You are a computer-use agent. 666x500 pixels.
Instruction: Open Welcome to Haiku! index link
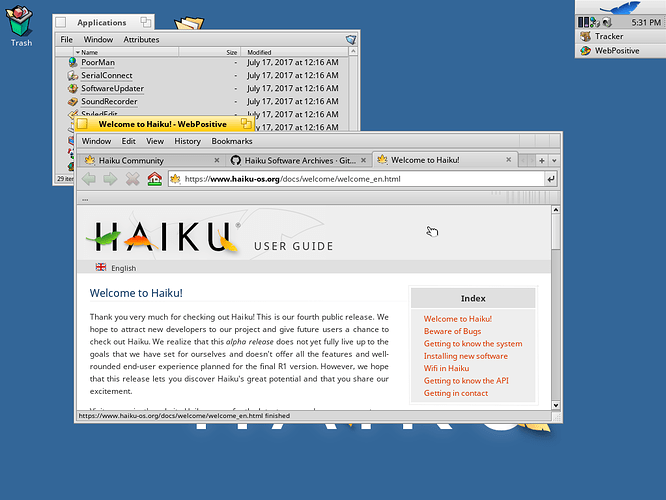(457, 319)
